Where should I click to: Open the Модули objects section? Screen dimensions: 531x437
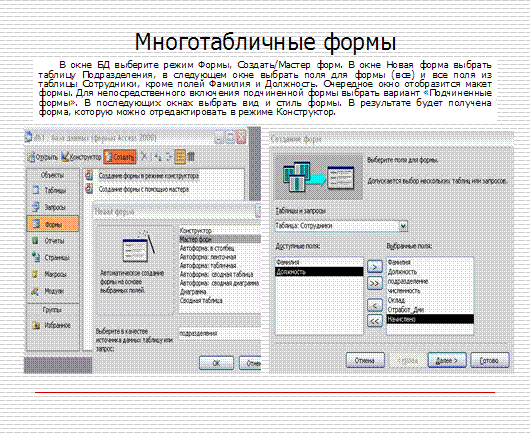(x=52, y=291)
